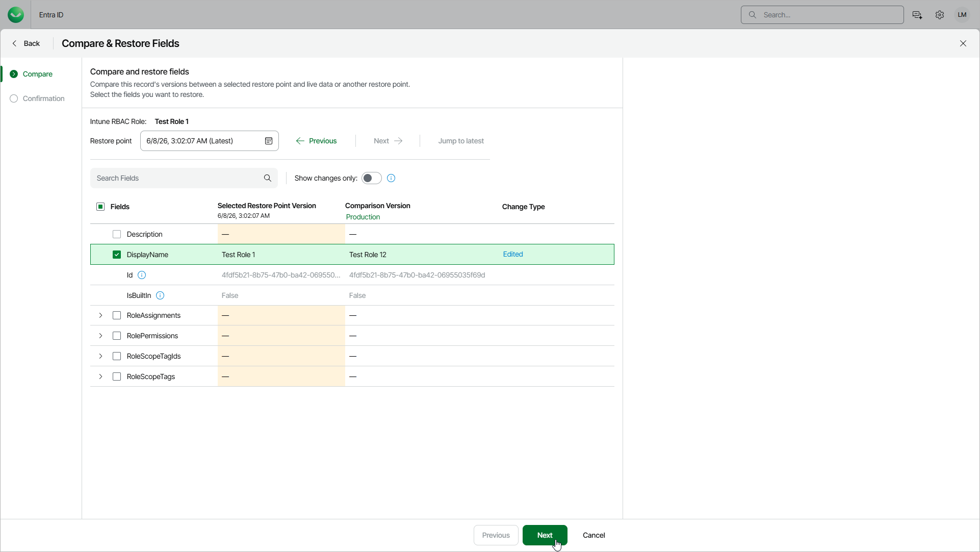This screenshot has width=980, height=552.
Task: Open the notifications icon beside search
Action: (x=917, y=15)
